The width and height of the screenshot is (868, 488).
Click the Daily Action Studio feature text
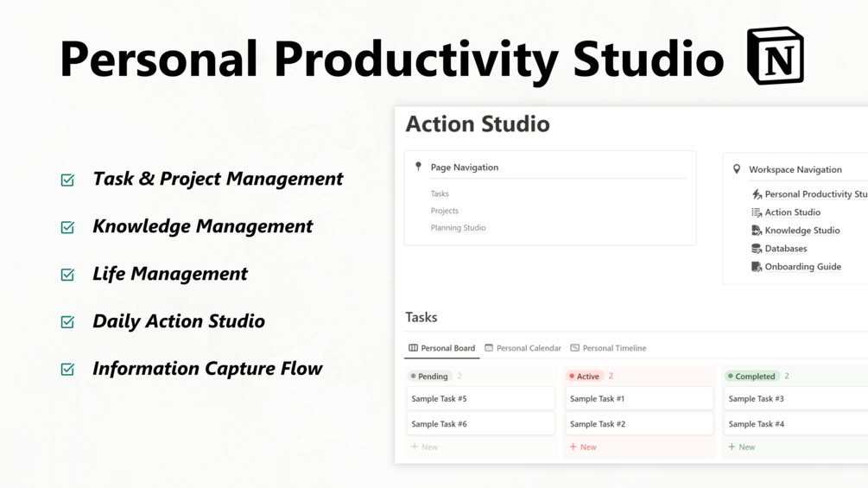click(178, 321)
